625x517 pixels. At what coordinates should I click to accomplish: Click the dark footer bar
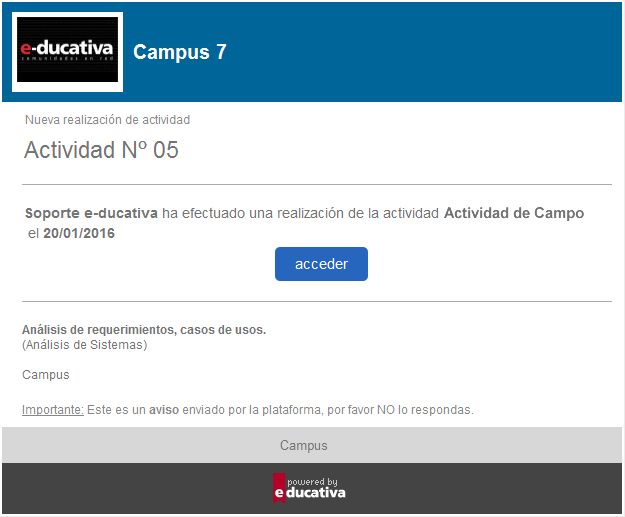point(312,488)
